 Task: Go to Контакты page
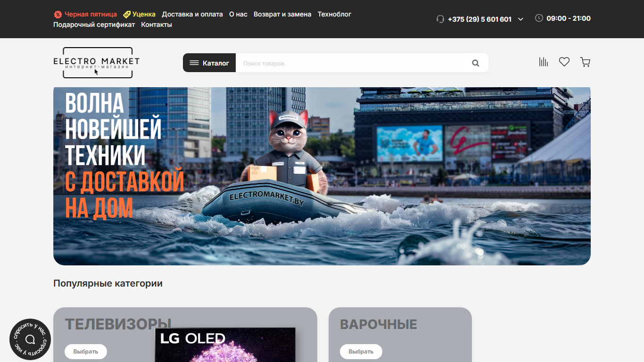(x=157, y=25)
